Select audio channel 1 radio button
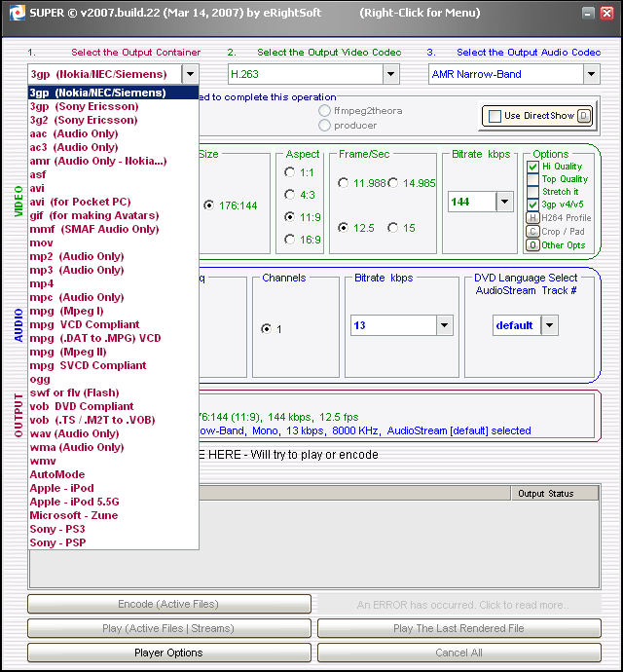The width and height of the screenshot is (623, 672). (266, 329)
